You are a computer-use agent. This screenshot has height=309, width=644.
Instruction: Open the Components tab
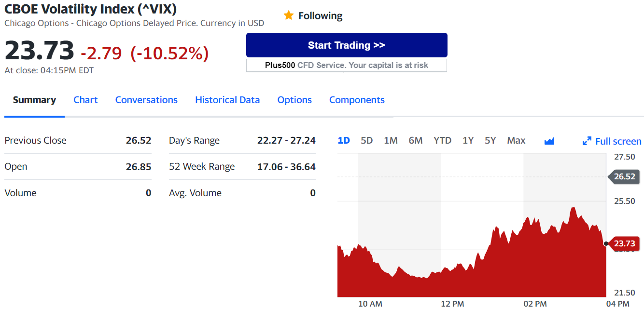(x=357, y=100)
